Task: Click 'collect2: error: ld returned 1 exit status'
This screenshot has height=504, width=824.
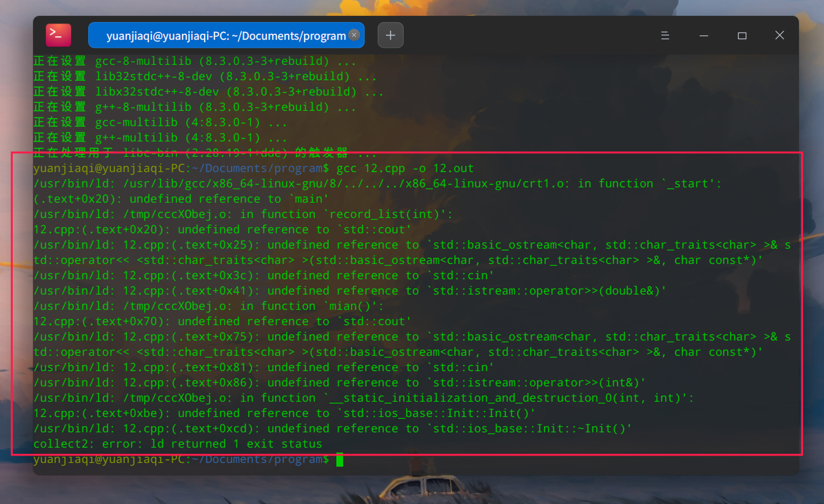Action: coord(178,444)
